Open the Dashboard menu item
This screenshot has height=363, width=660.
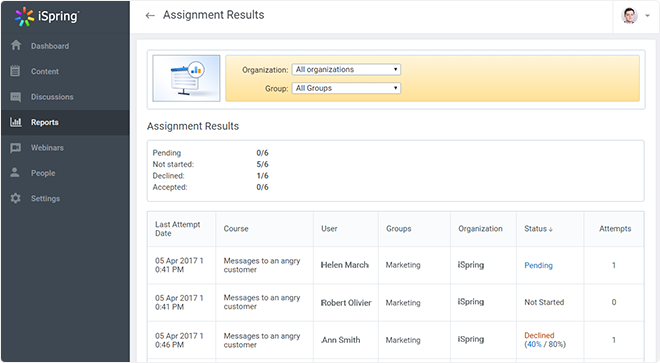[50, 46]
